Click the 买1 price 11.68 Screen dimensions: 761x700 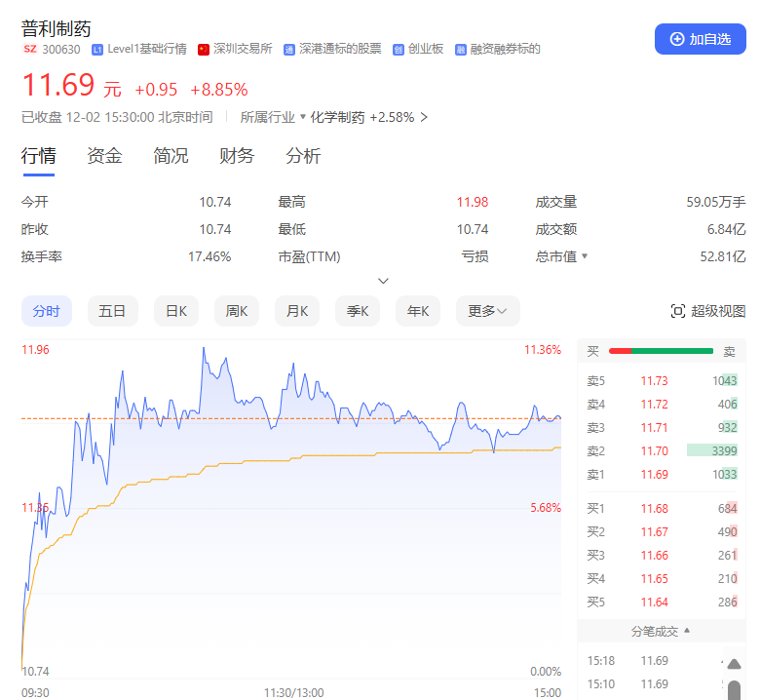[x=654, y=509]
